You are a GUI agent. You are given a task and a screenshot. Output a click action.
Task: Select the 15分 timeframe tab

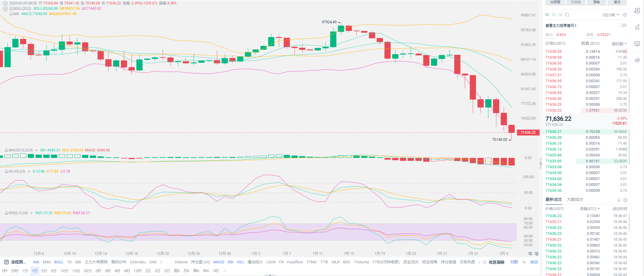tap(76, 271)
